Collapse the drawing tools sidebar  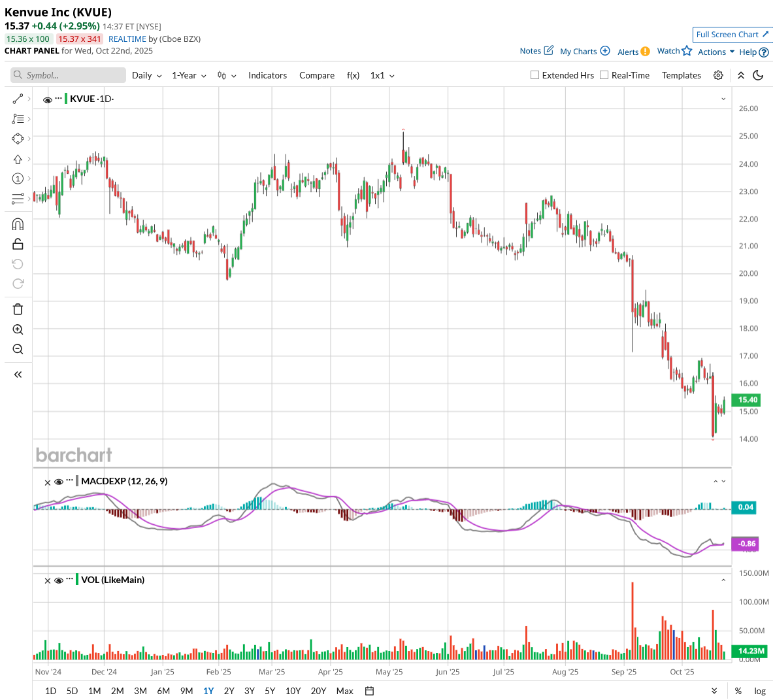(x=18, y=375)
